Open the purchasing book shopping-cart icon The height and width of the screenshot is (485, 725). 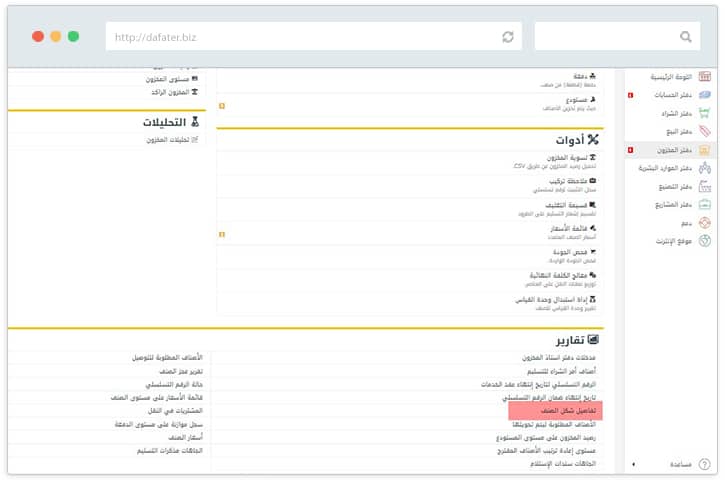(x=704, y=113)
